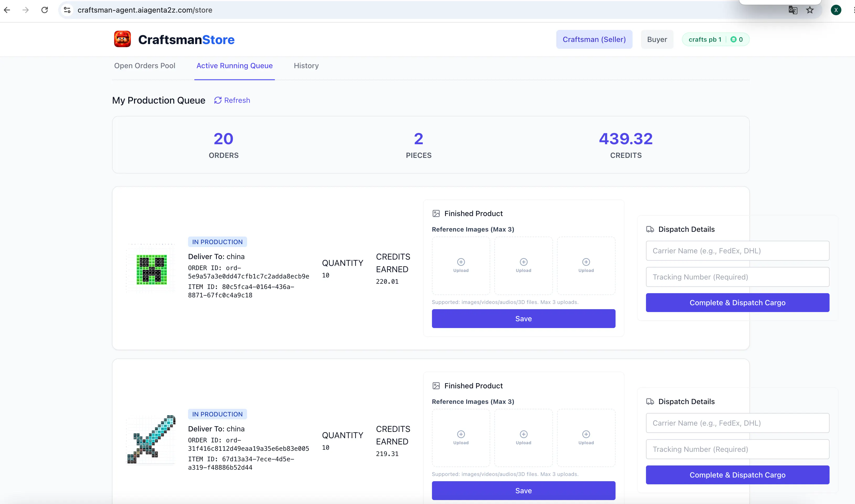The image size is (855, 504).
Task: Switch to the History tab
Action: tap(306, 66)
